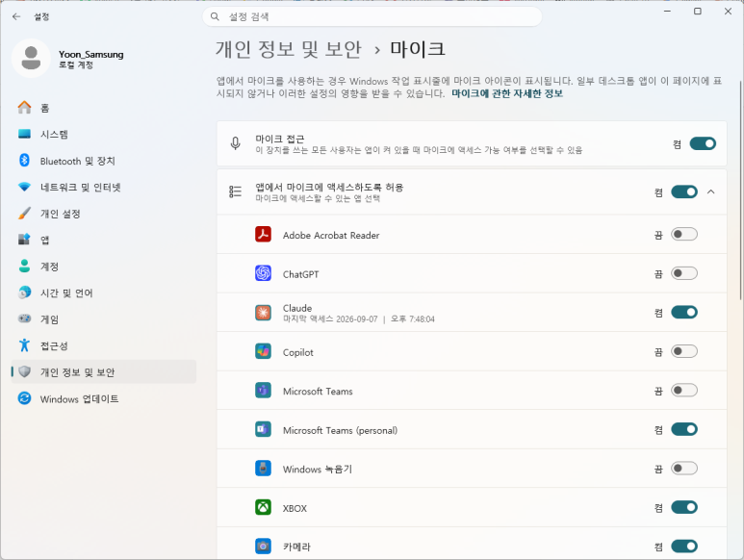Turn on Windows 녹음기 microphone switch
This screenshot has height=560, width=744.
[x=684, y=469]
